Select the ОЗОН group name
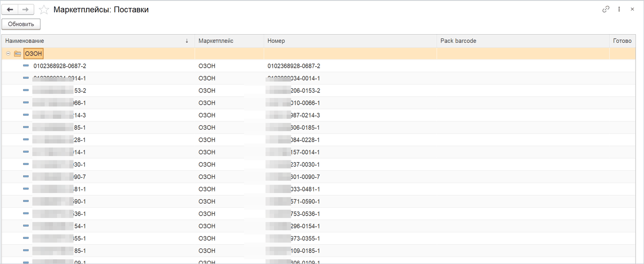The height and width of the screenshot is (264, 644). pos(34,54)
